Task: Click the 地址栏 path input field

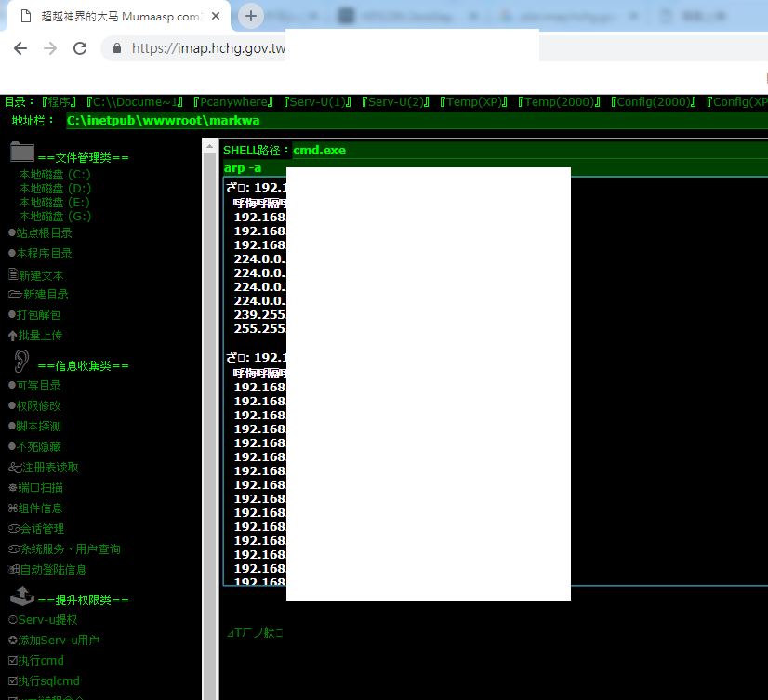Action: point(417,121)
